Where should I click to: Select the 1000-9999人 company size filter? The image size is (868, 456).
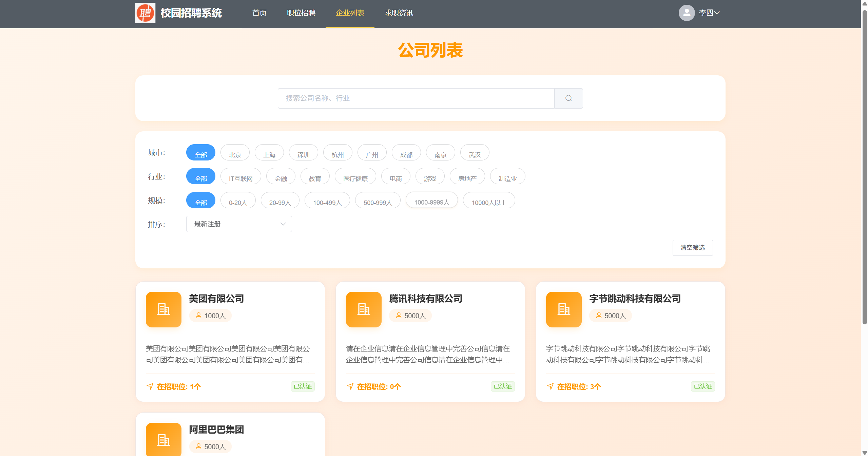(x=431, y=200)
